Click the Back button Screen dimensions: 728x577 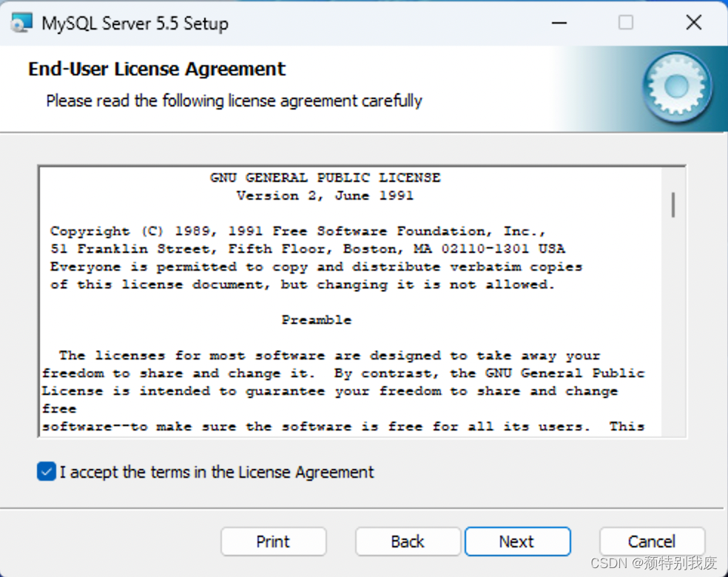tap(408, 541)
